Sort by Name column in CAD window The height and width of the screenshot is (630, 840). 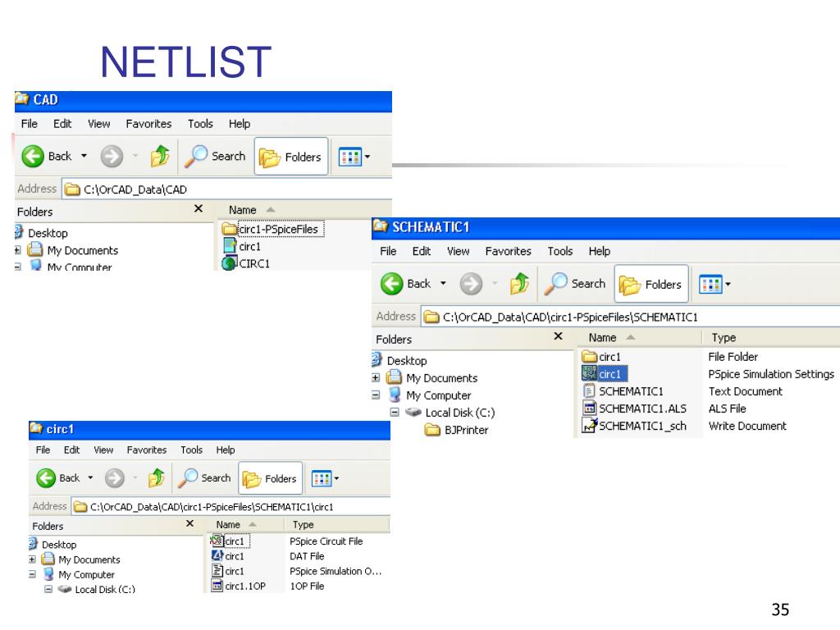pyautogui.click(x=243, y=210)
